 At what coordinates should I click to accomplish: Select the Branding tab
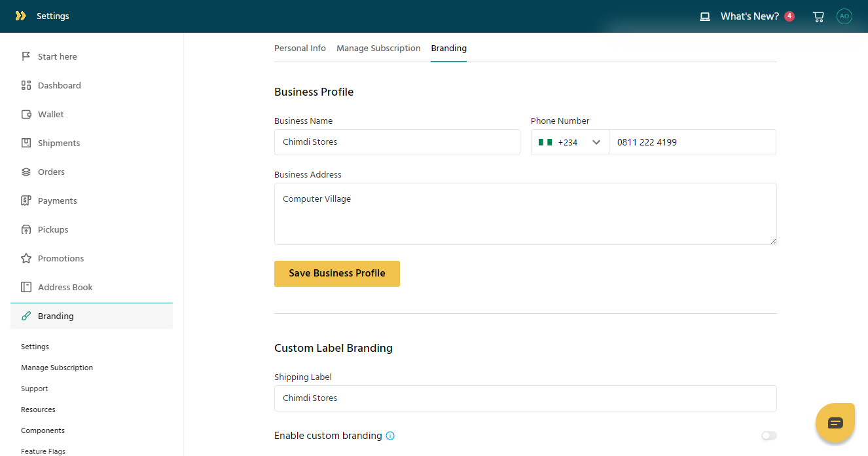coord(449,48)
